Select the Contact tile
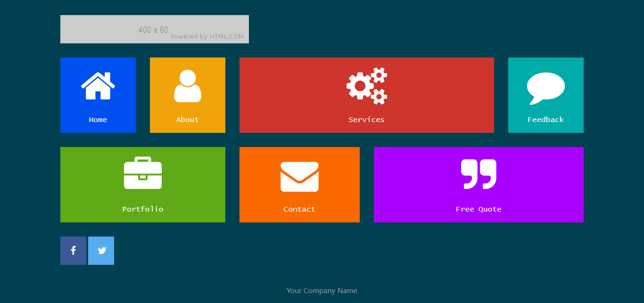The image size is (644, 303). [299, 184]
